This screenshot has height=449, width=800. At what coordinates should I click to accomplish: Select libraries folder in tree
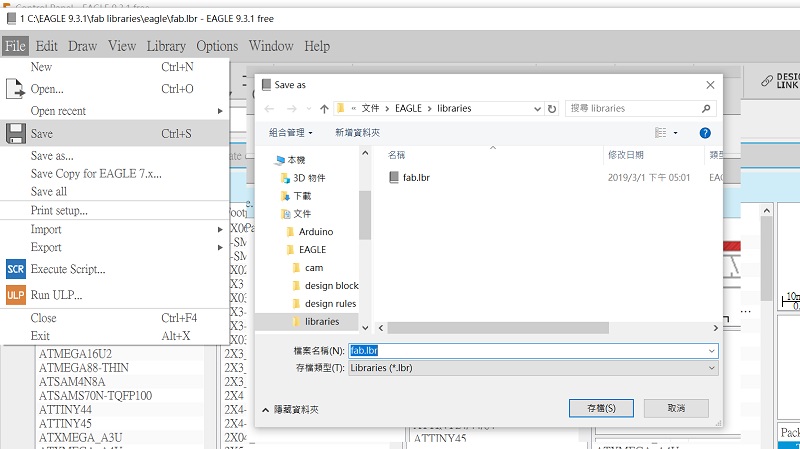coord(322,321)
